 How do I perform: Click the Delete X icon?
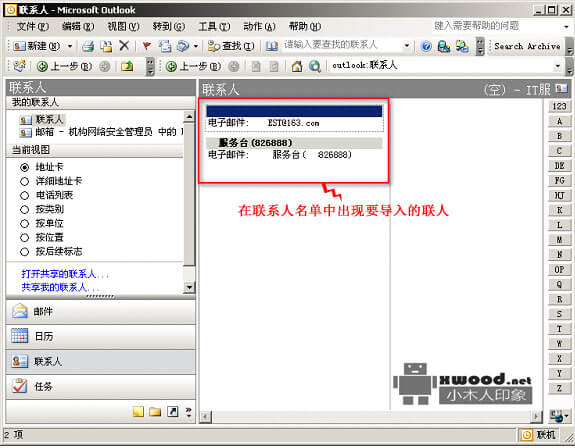pyautogui.click(x=124, y=46)
